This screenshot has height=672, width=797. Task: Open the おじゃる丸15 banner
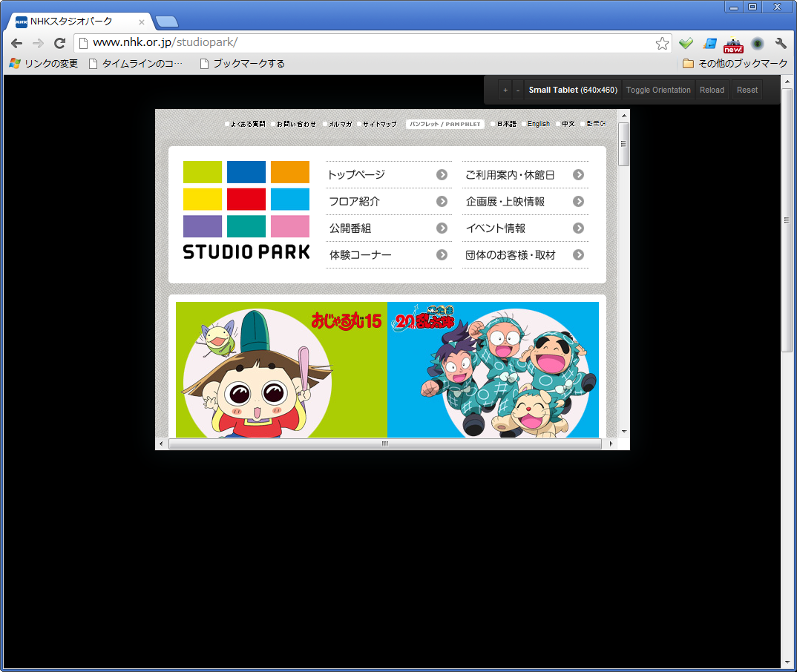(x=281, y=370)
